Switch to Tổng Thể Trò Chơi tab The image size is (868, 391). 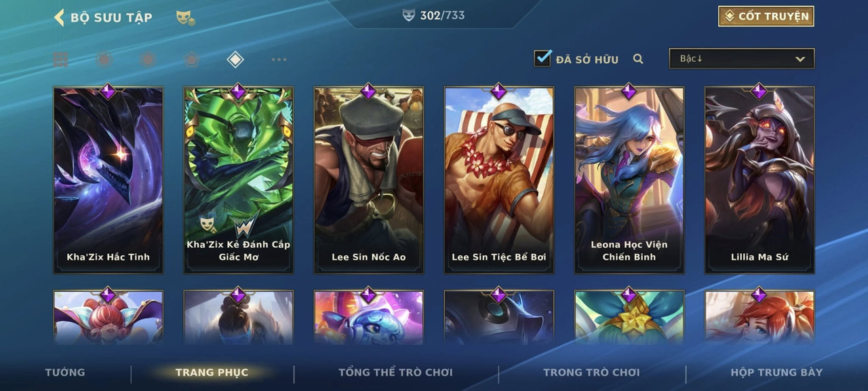point(395,372)
